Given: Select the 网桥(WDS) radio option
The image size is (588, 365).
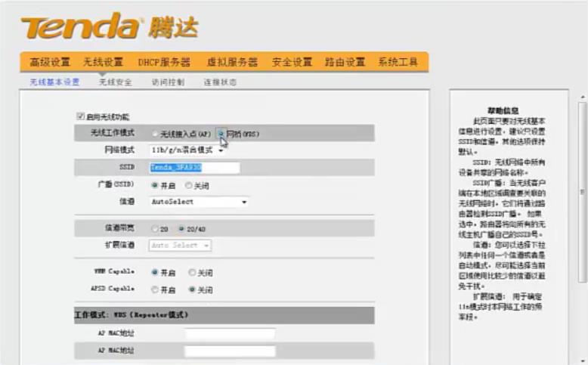Looking at the screenshot, I should coord(221,134).
